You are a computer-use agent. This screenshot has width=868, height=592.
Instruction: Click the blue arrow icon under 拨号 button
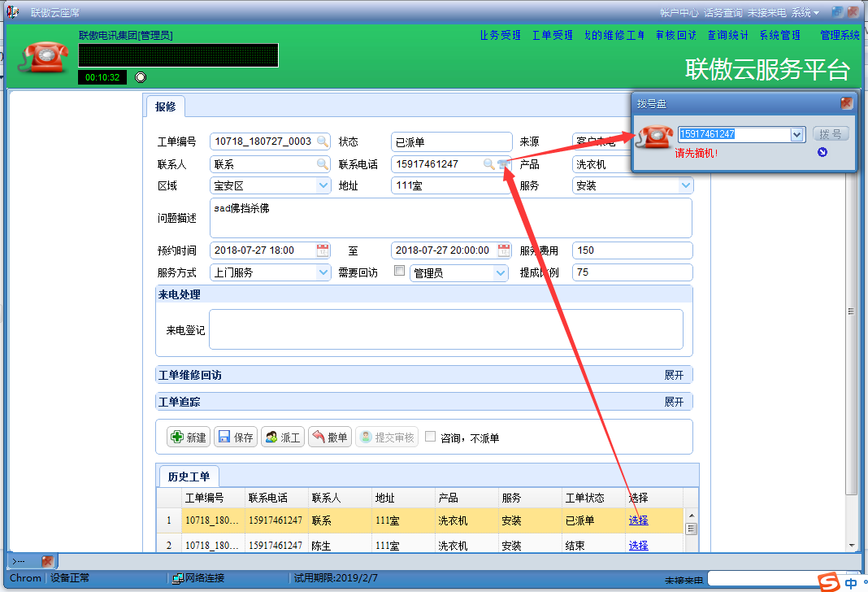pos(822,152)
